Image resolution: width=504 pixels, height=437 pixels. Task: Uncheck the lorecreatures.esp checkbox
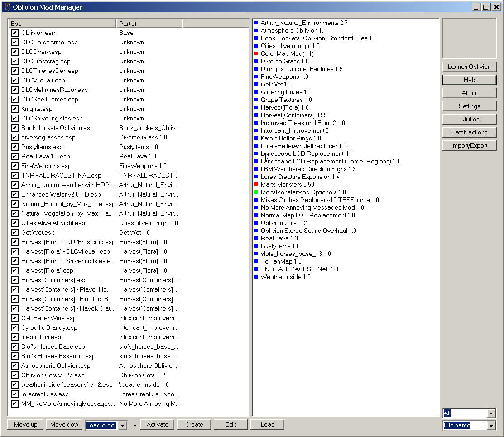[x=14, y=394]
